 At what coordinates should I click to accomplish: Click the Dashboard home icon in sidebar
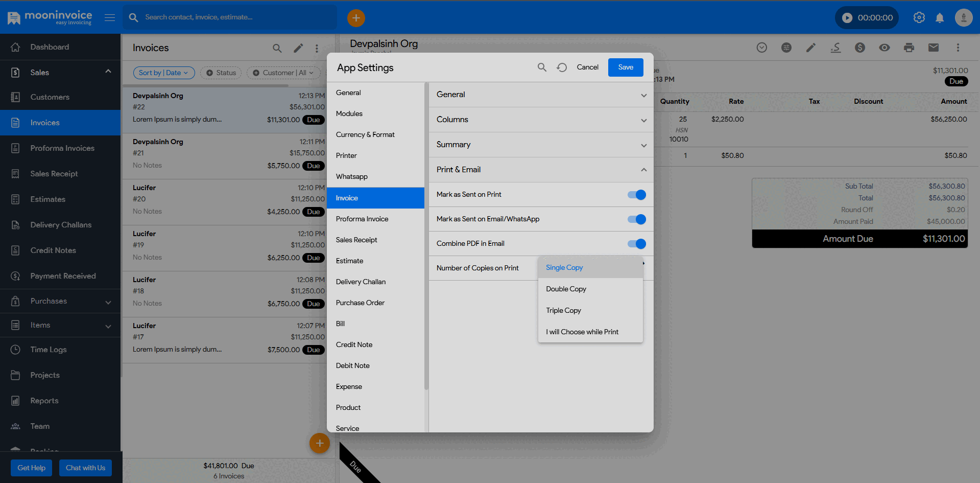[15, 47]
